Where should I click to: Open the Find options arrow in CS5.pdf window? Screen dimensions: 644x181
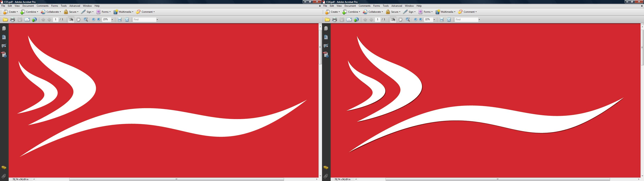[x=157, y=20]
